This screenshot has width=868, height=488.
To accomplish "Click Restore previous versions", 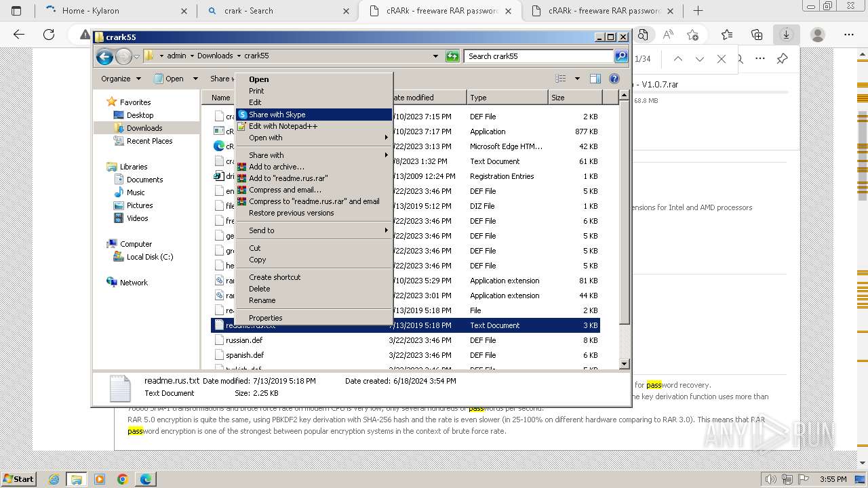I will [313, 213].
